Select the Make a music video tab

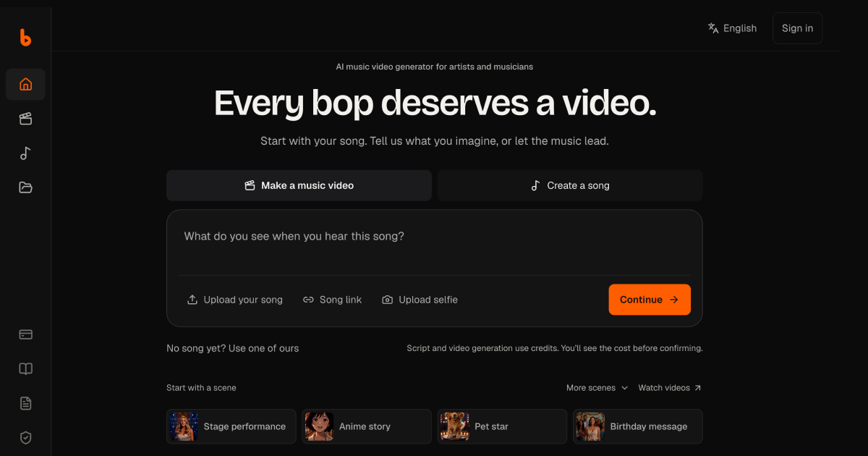(x=299, y=185)
